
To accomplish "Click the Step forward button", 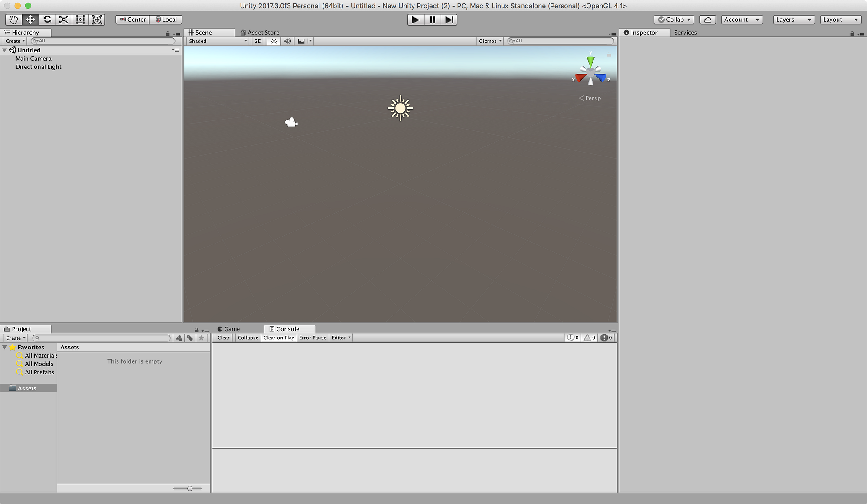I will tap(449, 20).
